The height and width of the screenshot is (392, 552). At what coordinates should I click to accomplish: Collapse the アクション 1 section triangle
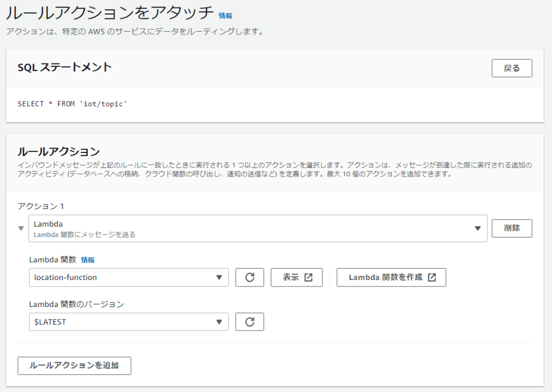pos(21,228)
